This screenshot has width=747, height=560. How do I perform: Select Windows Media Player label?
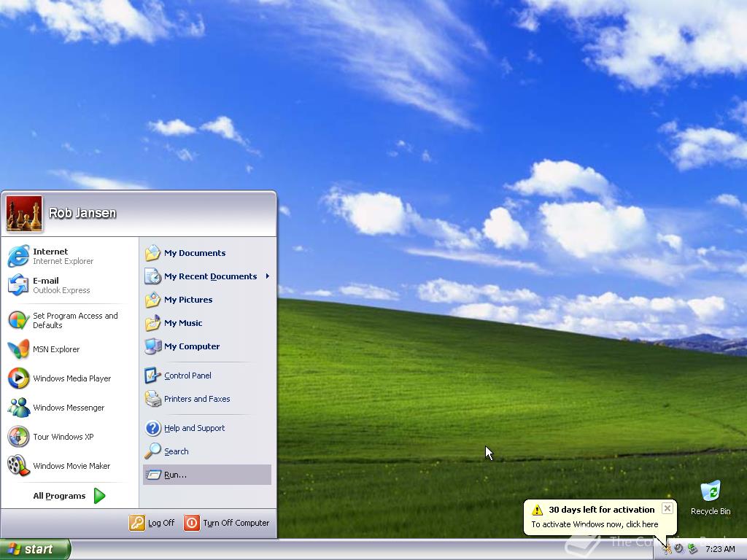tap(72, 378)
